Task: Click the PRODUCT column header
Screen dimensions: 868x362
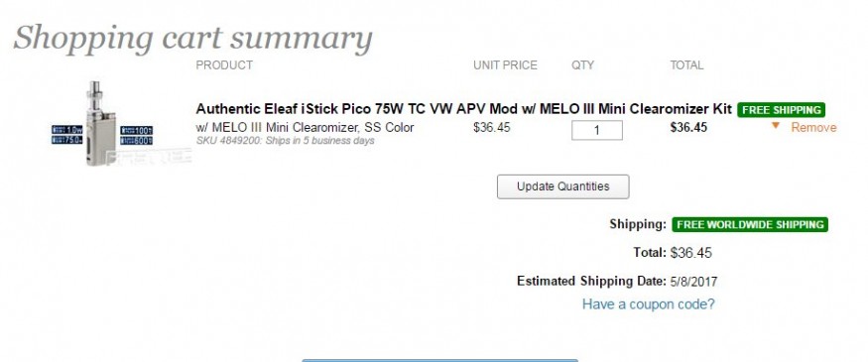Action: 224,65
